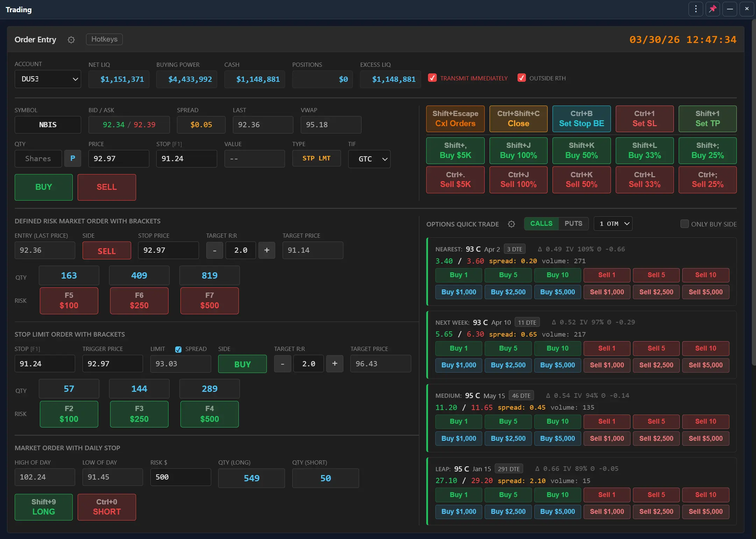
Task: Click the NBIS symbol input field
Action: click(48, 124)
